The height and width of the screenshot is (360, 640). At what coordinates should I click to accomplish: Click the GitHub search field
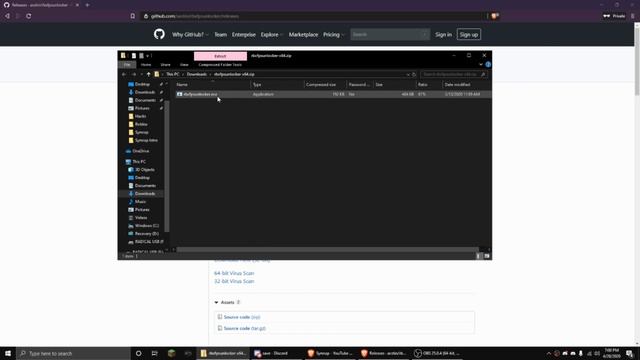tap(390, 35)
